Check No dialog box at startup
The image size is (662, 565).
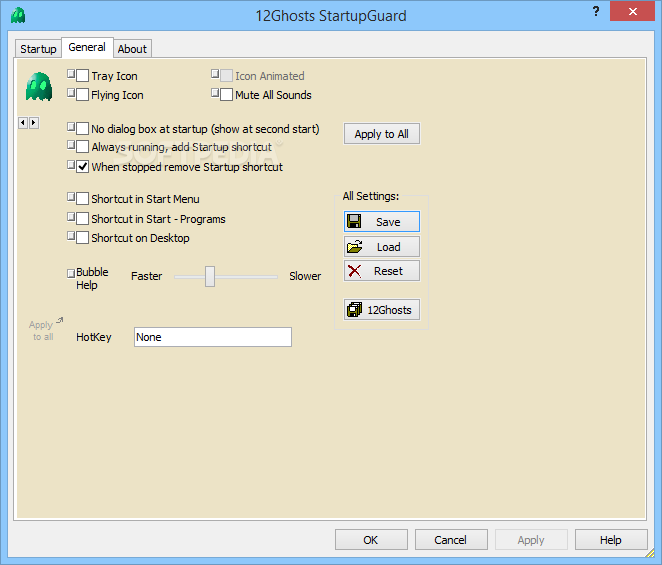tap(83, 128)
